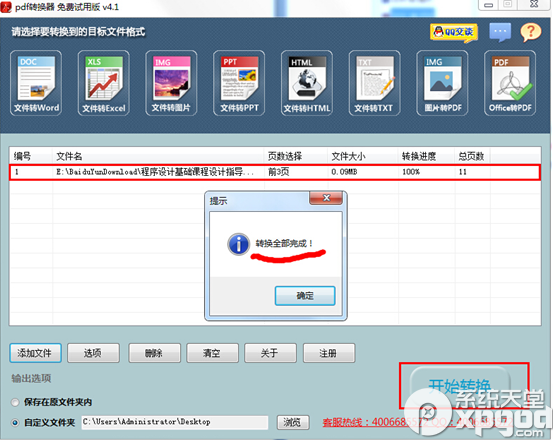Close the 提示 dialog with X

click(326, 198)
